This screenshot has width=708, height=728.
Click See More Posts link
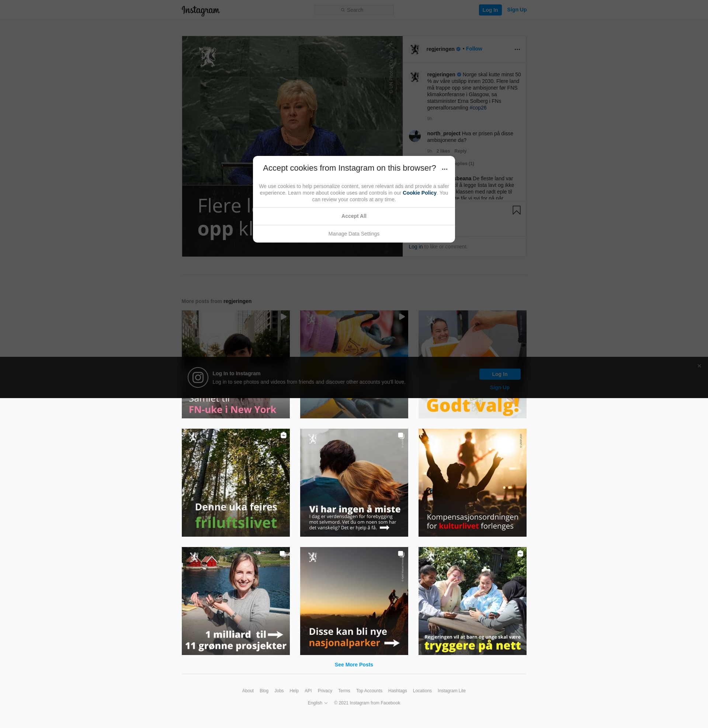[x=354, y=665]
